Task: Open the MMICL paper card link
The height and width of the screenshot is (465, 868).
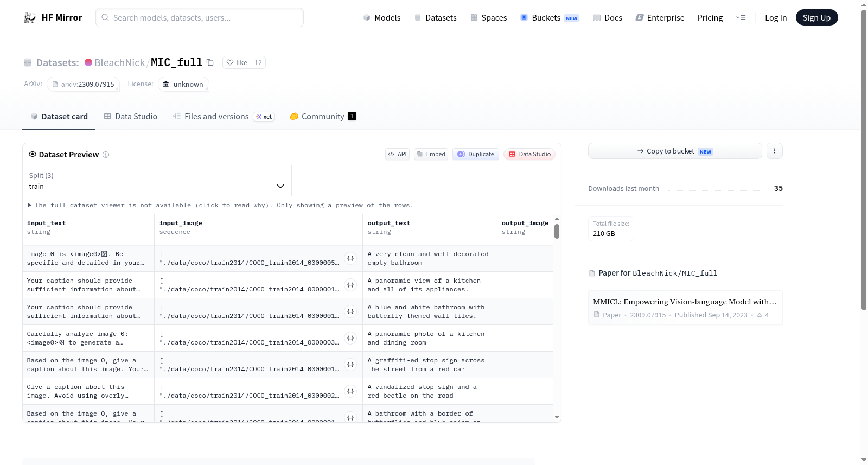Action: pyautogui.click(x=685, y=308)
